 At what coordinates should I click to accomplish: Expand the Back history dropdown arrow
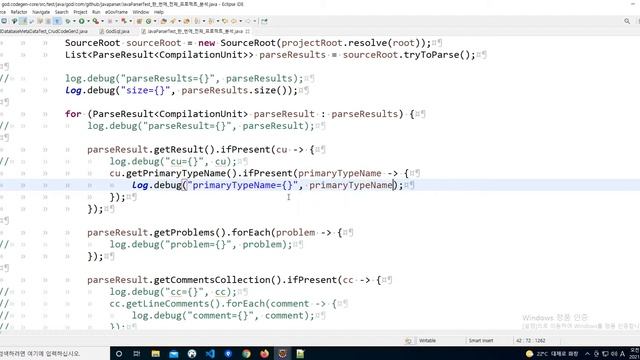[x=240, y=21]
